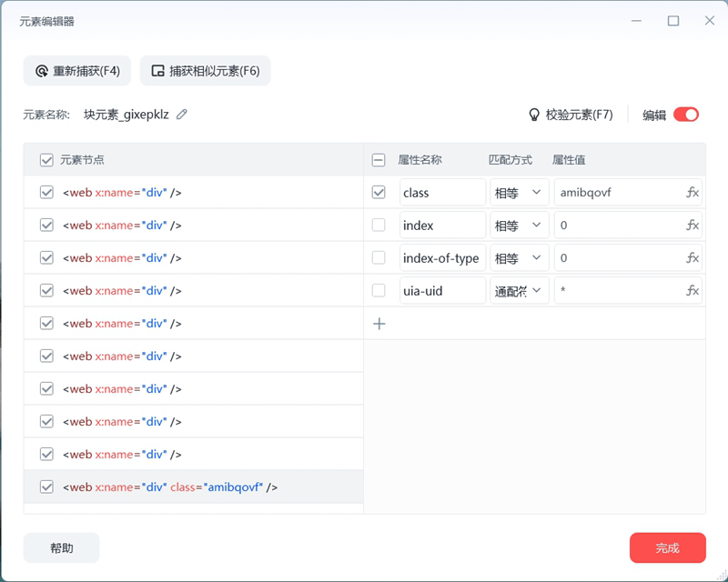Toggle the 属性名称 header checkbox
Screen dimensions: 728x582
pyautogui.click(x=379, y=160)
